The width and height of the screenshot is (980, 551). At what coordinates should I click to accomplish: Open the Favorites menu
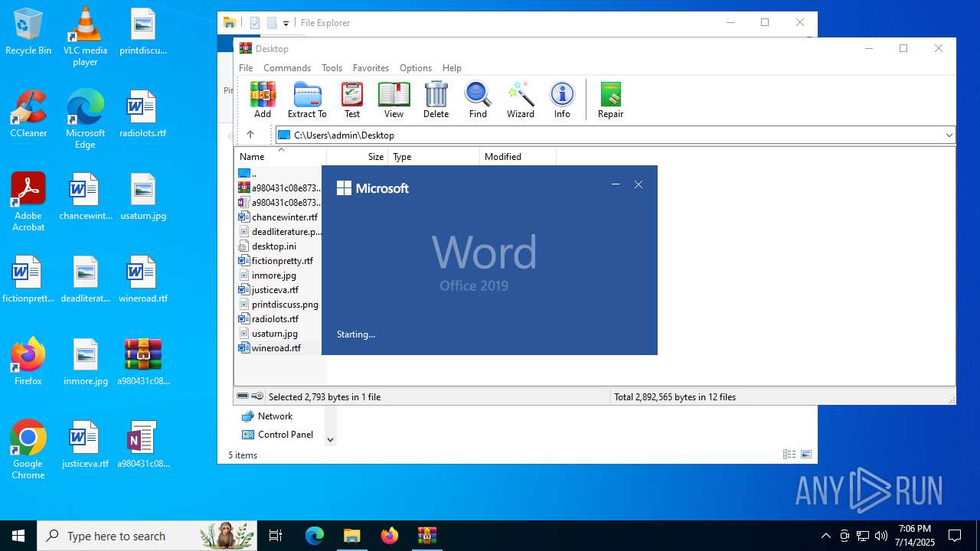(x=371, y=67)
